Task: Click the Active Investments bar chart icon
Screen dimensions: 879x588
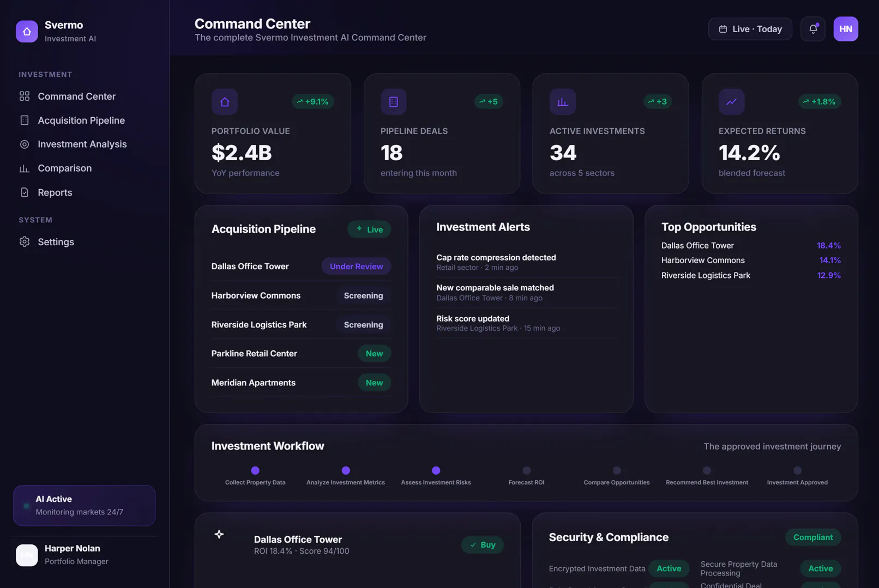Action: pyautogui.click(x=563, y=101)
